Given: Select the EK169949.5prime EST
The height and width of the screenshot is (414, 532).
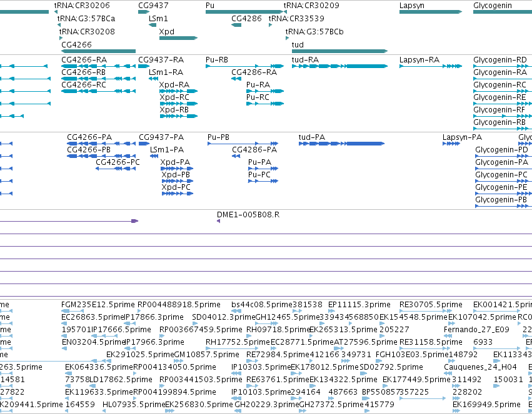Looking at the screenshot, I should pos(457,411).
